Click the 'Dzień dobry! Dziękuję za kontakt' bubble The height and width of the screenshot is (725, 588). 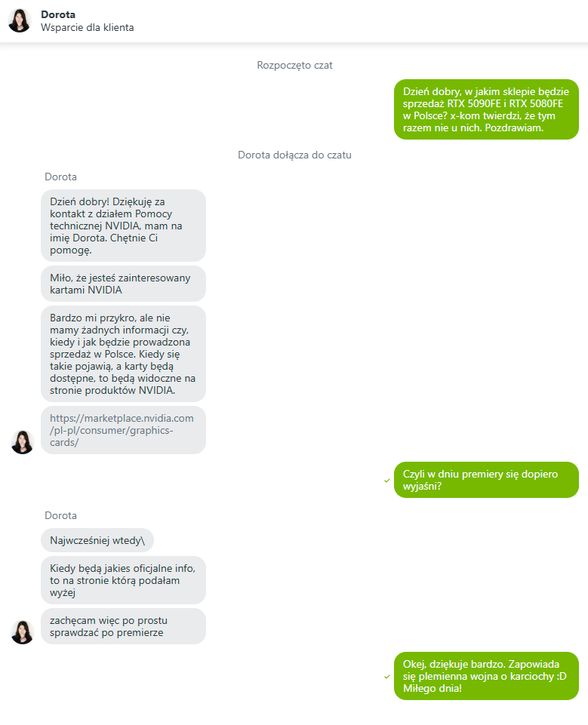pos(123,226)
